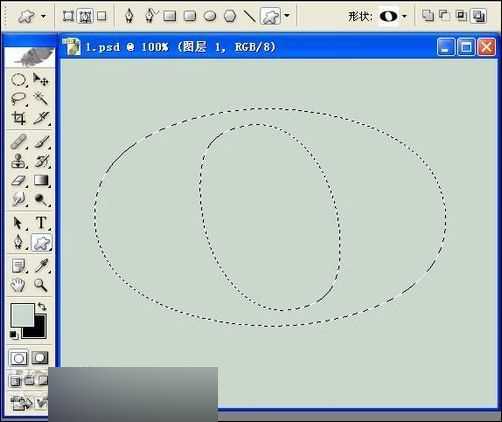Toggle Quick Mask mode
Image resolution: width=502 pixels, height=422 pixels.
click(x=40, y=358)
